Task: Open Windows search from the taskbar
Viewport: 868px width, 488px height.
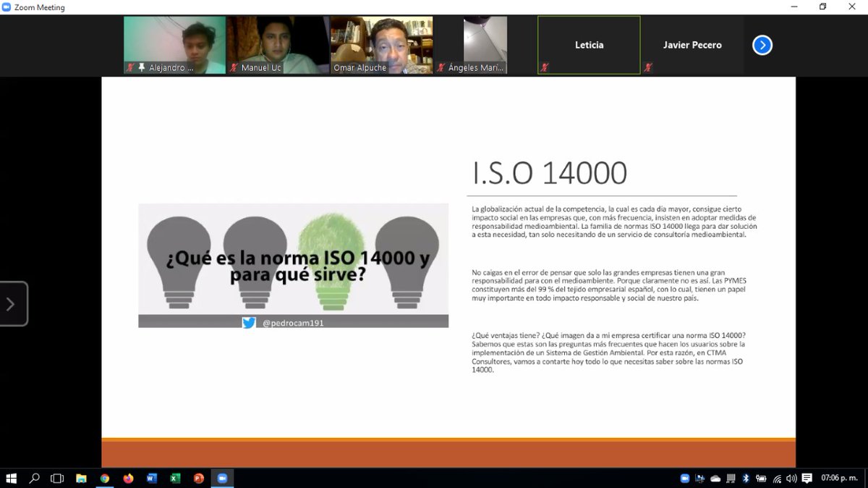Action: click(x=34, y=479)
